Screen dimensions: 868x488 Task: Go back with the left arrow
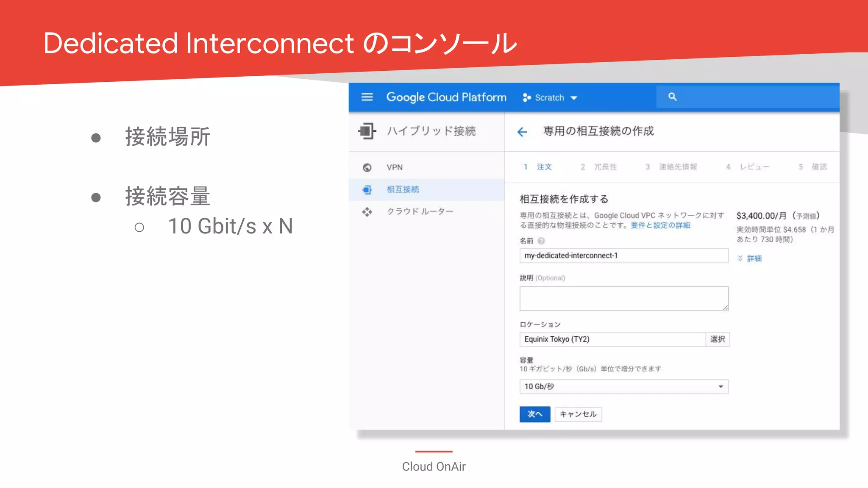pyautogui.click(x=522, y=132)
